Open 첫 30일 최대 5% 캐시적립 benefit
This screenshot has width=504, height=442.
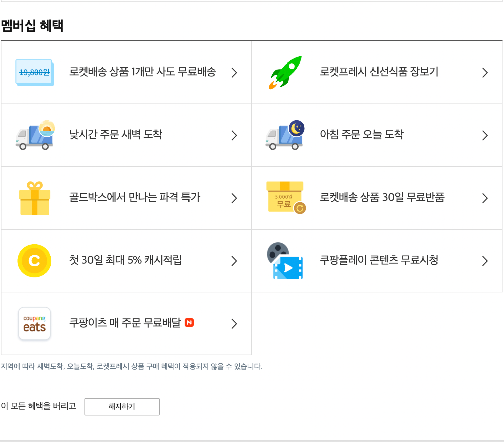[127, 261]
